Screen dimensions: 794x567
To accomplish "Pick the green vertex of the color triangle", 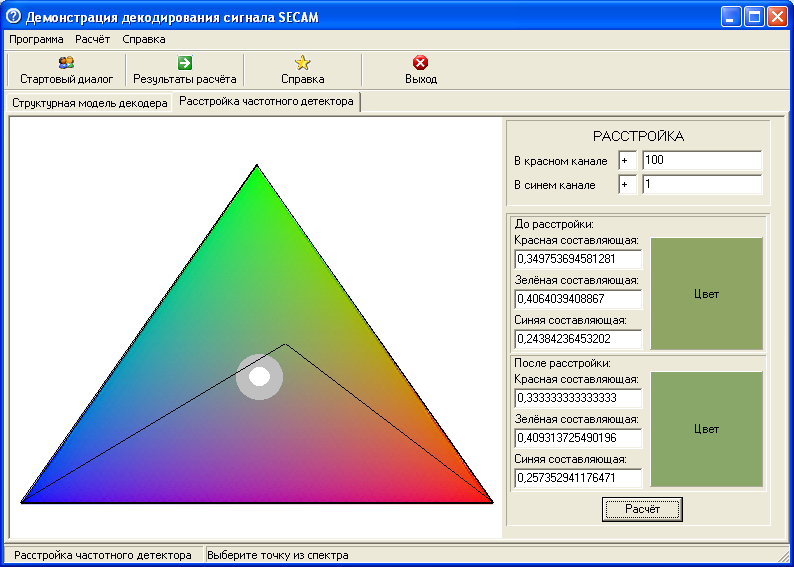I will click(257, 166).
